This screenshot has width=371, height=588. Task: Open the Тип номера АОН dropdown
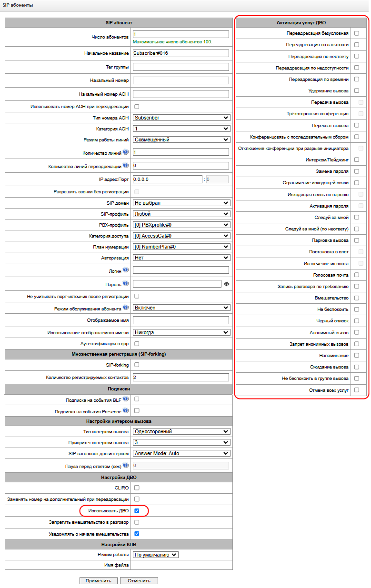coord(181,118)
